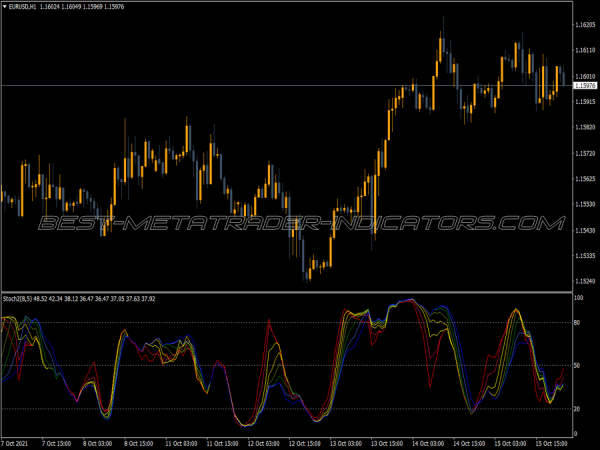Click the 1.16205 price axis label
The height and width of the screenshot is (450, 600).
[x=585, y=25]
